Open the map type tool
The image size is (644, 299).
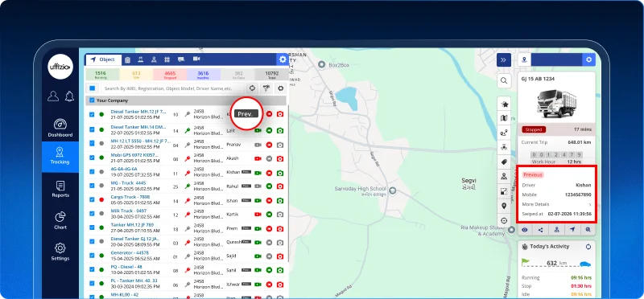coord(505,118)
